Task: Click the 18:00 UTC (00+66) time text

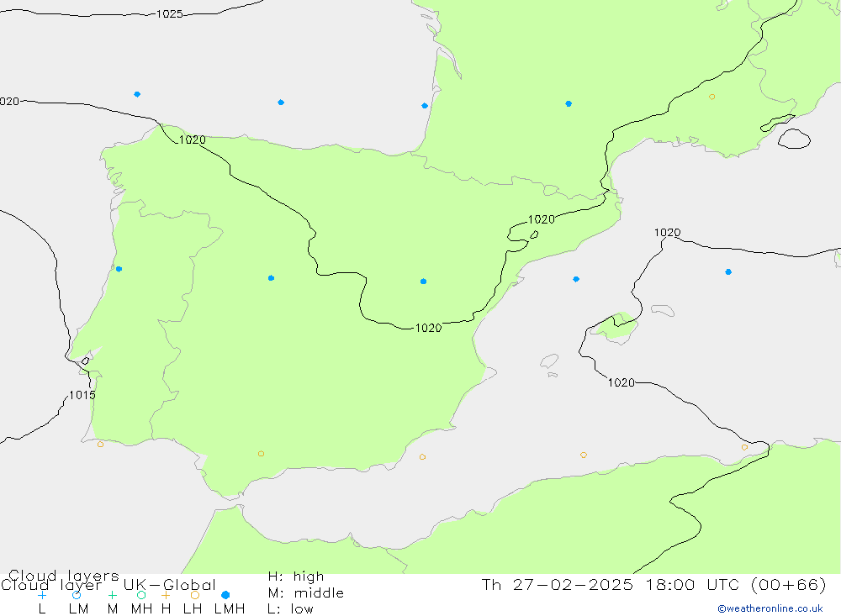Action: (735, 584)
